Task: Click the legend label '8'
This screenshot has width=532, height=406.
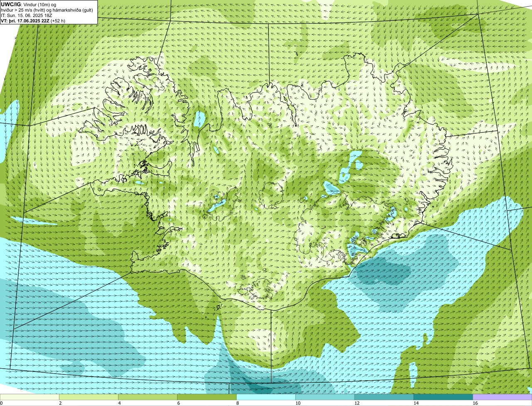Action: [237, 403]
